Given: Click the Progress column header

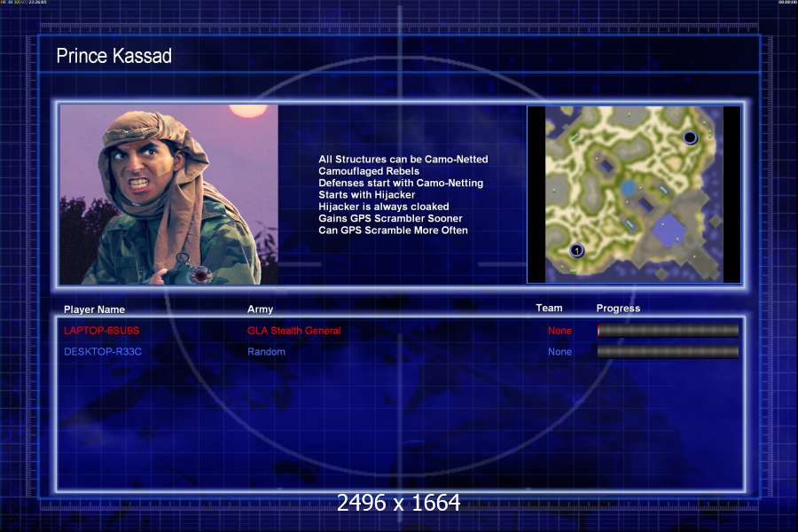Looking at the screenshot, I should click(x=618, y=308).
